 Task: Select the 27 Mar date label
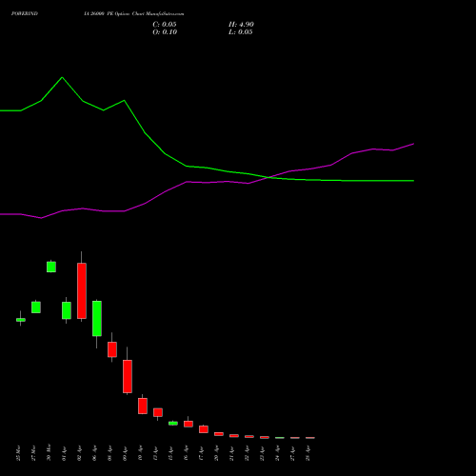(33, 453)
